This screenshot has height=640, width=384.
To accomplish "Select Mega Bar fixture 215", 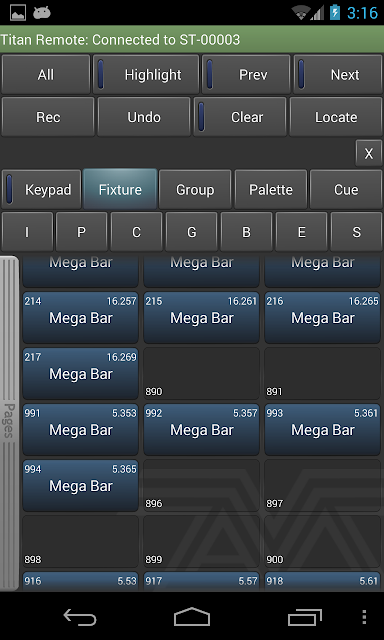I will 202,318.
